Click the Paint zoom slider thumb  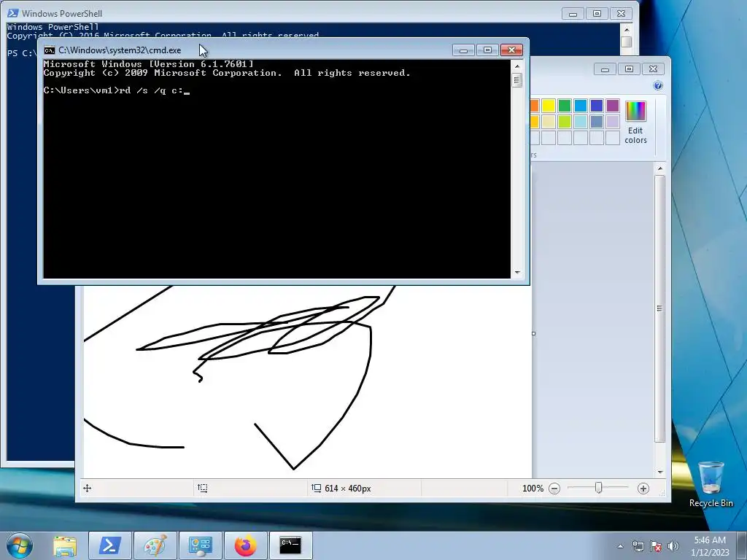(599, 488)
